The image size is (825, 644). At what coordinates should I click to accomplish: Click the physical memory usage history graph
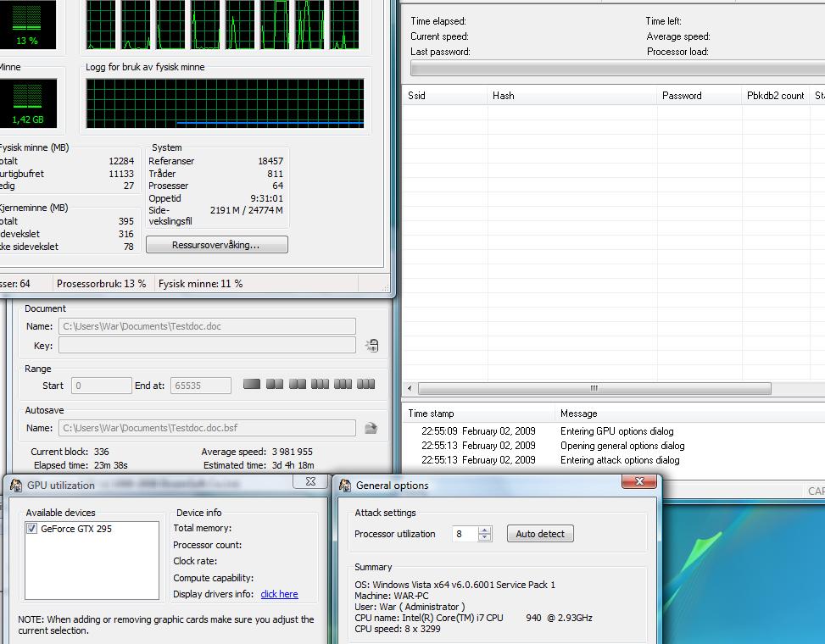coord(225,103)
